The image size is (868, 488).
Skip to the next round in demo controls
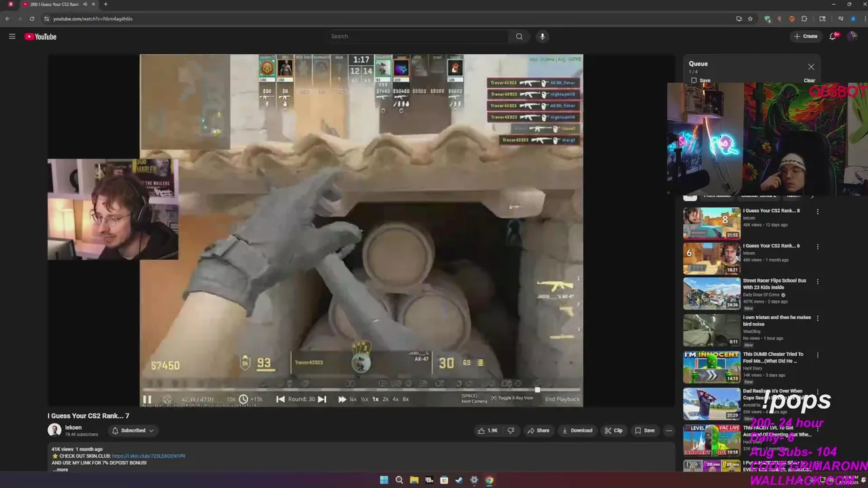pos(322,399)
